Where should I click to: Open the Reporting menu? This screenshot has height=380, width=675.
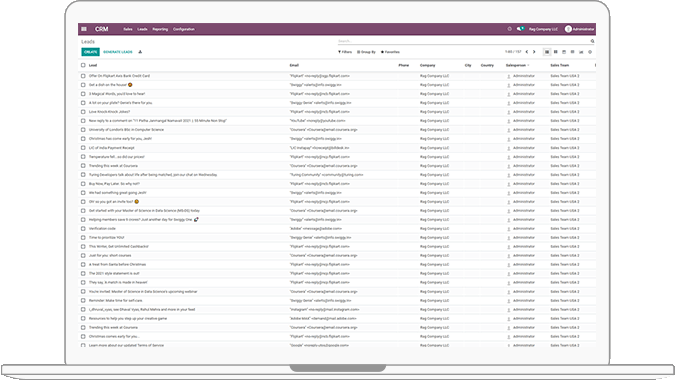(x=160, y=29)
